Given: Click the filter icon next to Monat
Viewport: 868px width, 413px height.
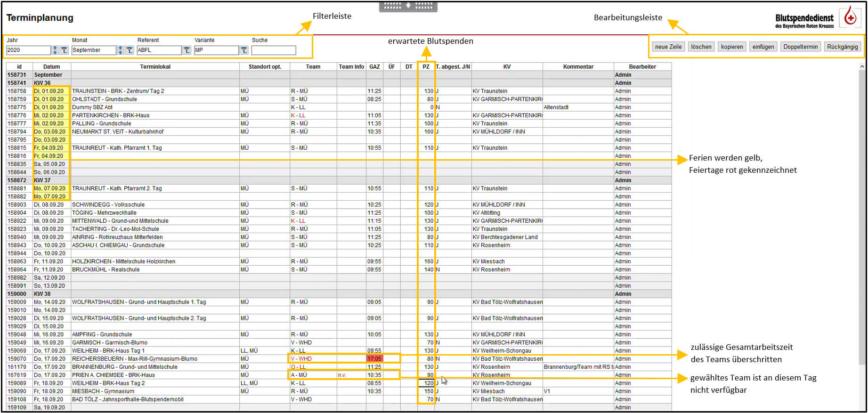Looking at the screenshot, I should (x=129, y=50).
